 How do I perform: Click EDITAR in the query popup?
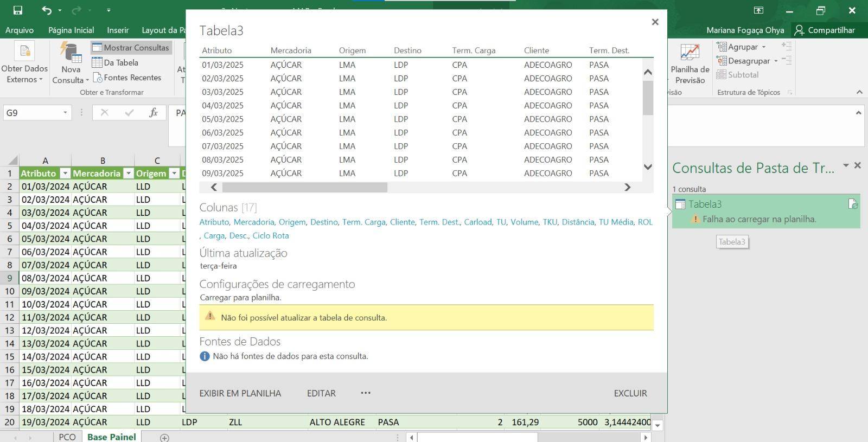[321, 393]
